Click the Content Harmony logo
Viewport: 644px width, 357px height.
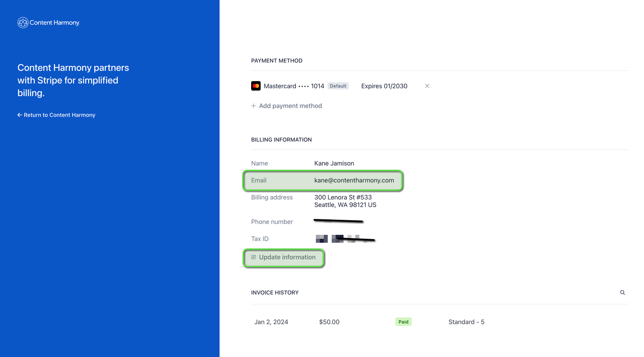[x=49, y=23]
